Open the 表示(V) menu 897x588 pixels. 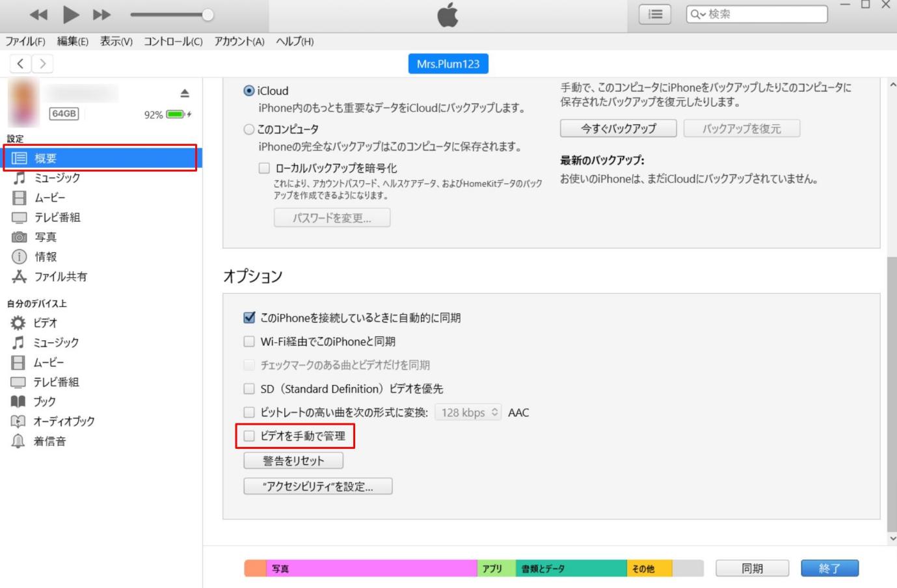tap(116, 41)
